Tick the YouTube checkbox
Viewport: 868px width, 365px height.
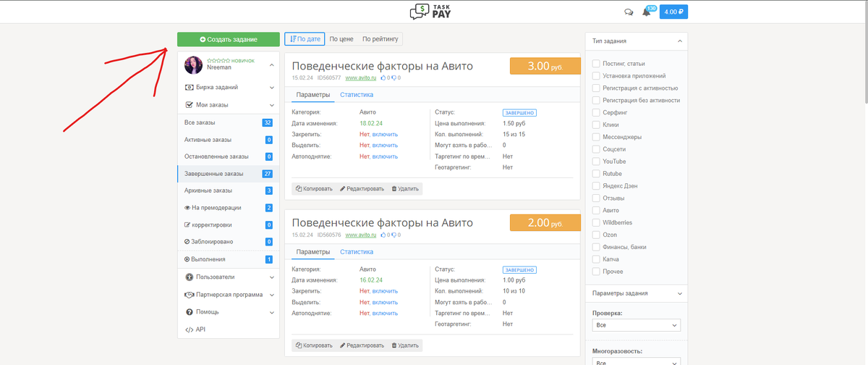596,161
